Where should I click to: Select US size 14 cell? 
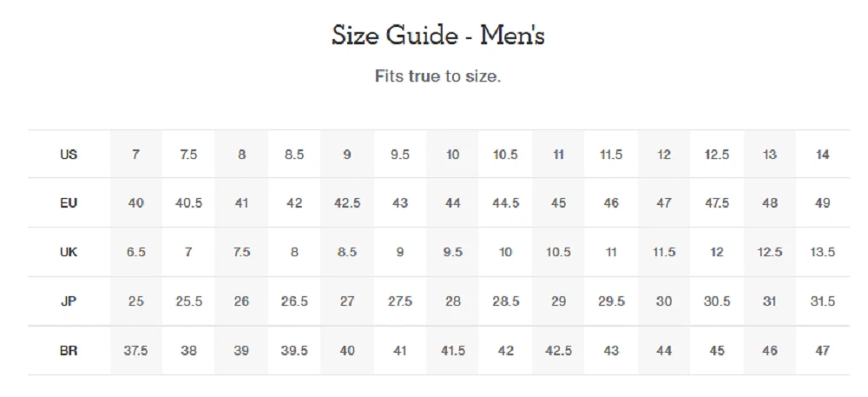(x=823, y=155)
